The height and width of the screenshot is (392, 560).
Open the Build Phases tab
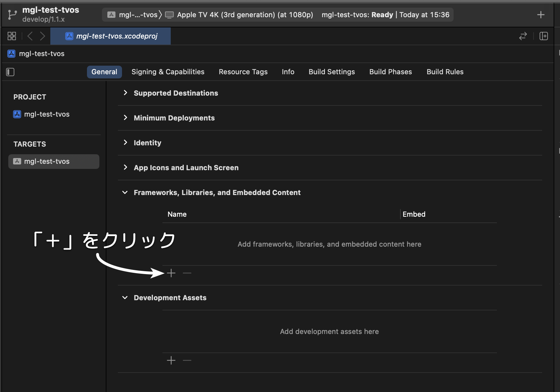(x=391, y=72)
